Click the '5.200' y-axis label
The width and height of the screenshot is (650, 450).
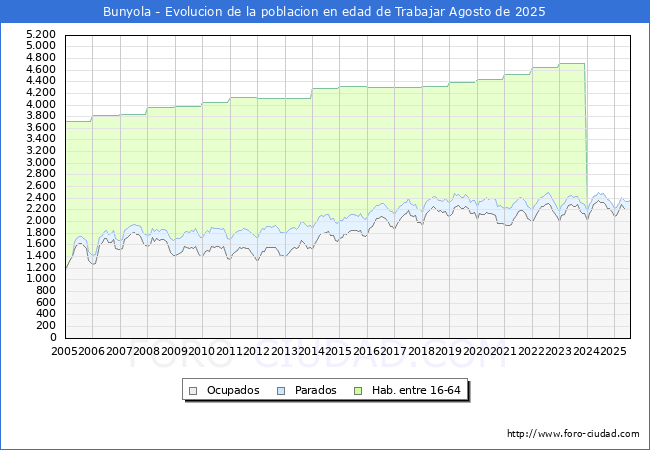[41, 34]
